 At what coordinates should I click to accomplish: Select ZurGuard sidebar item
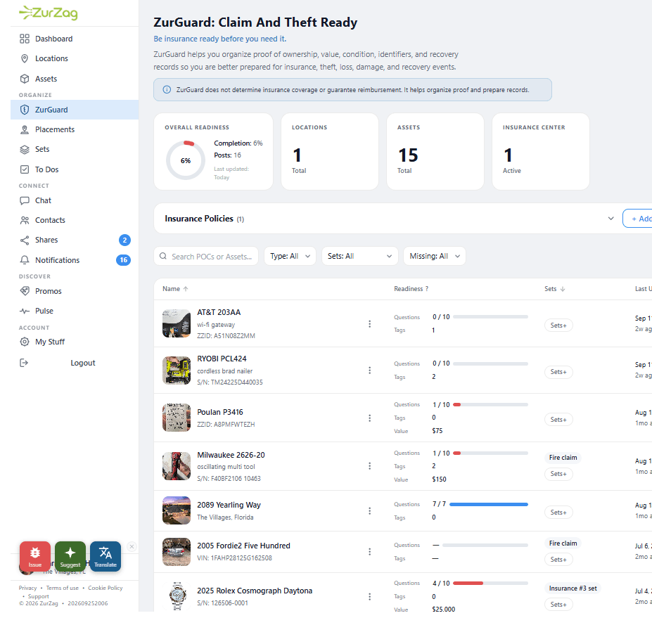click(x=75, y=110)
